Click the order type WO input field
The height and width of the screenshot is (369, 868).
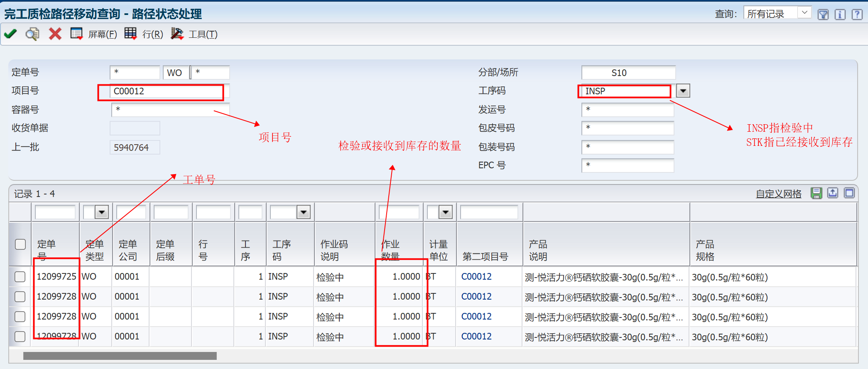coord(177,72)
